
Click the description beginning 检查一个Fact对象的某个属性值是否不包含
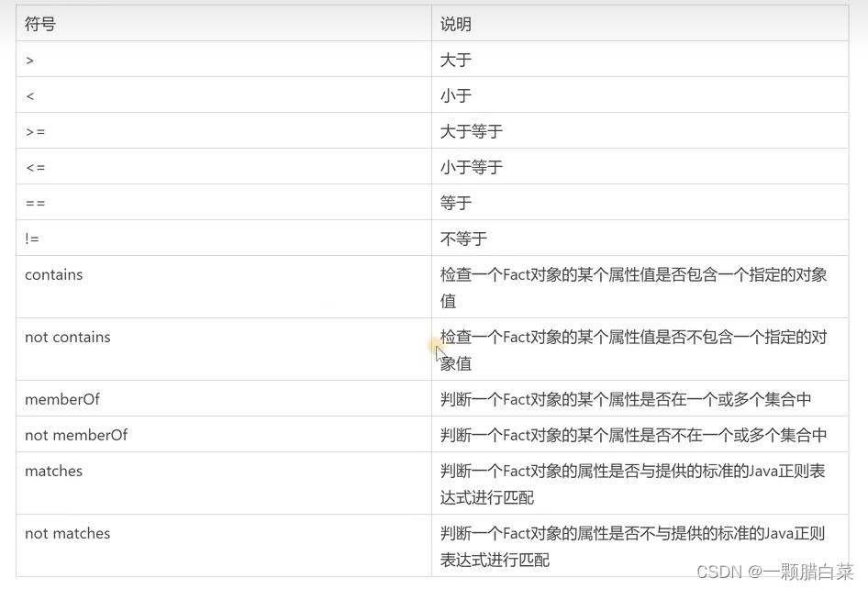pos(640,350)
